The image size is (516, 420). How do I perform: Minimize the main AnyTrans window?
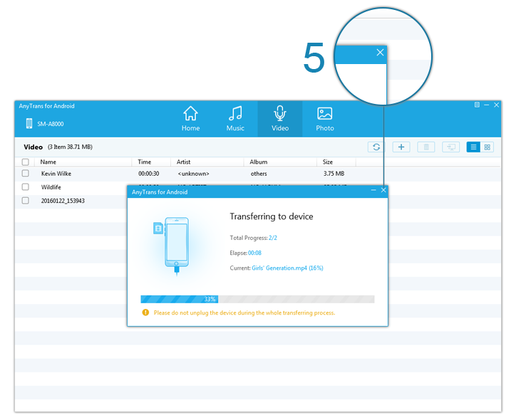click(486, 105)
